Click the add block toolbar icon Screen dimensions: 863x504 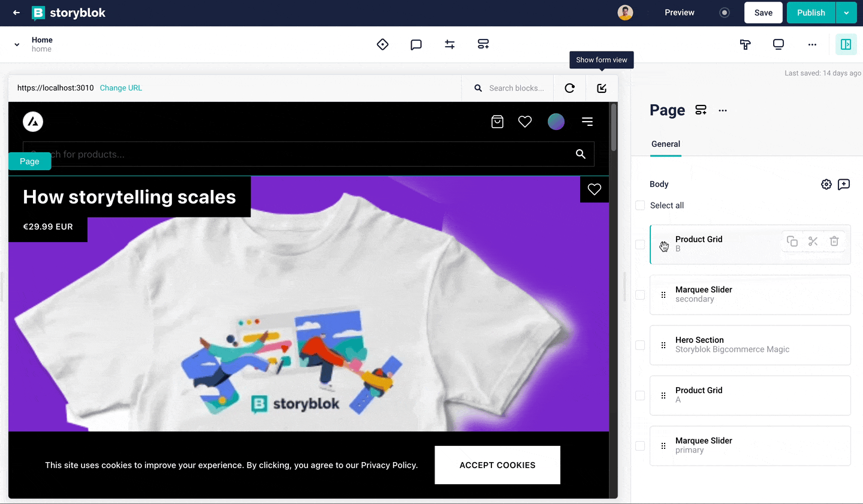483,44
